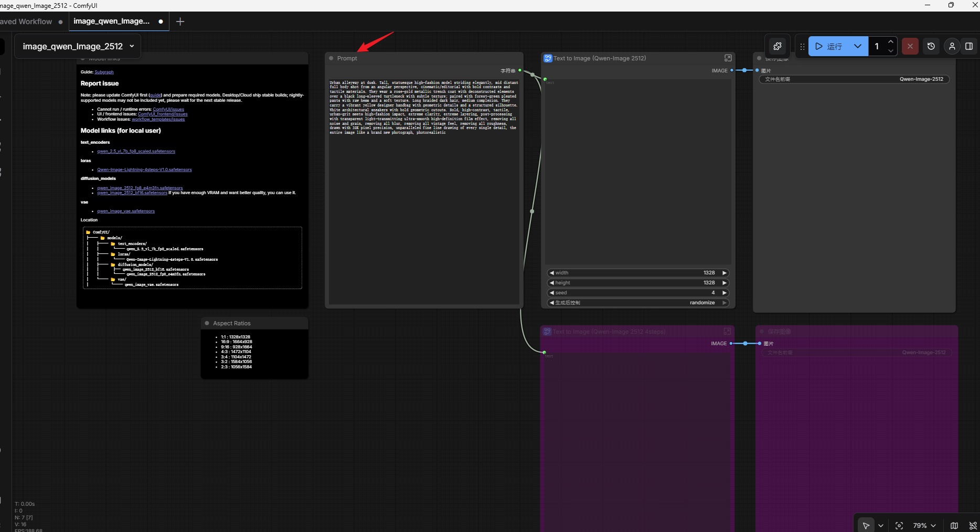Toggle link visibility icon in bottom toolbar
980x532 pixels.
click(x=973, y=525)
